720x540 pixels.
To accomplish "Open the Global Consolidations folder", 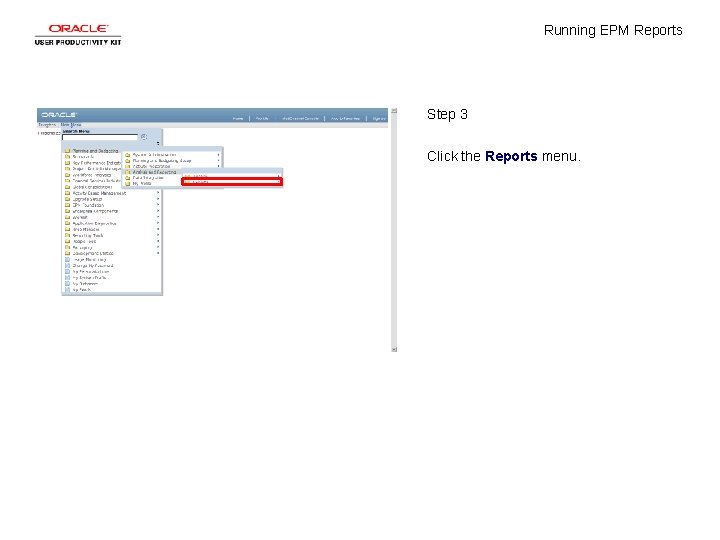I will (x=92, y=187).
